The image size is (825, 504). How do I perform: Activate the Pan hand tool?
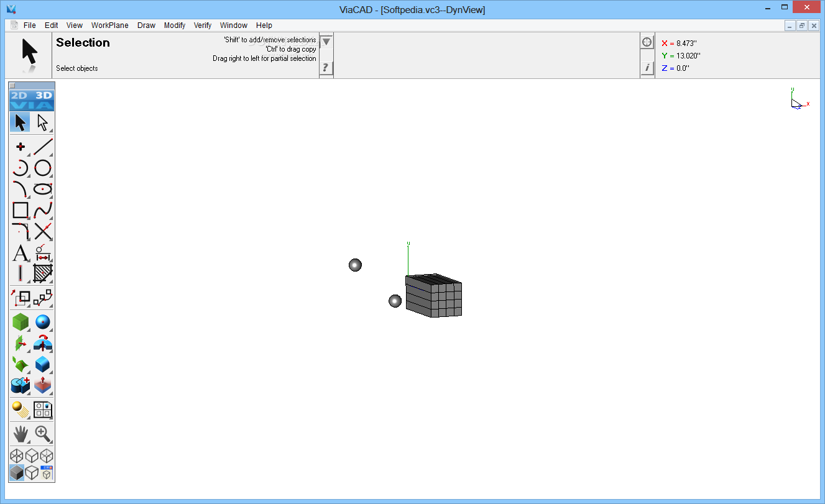click(x=21, y=434)
